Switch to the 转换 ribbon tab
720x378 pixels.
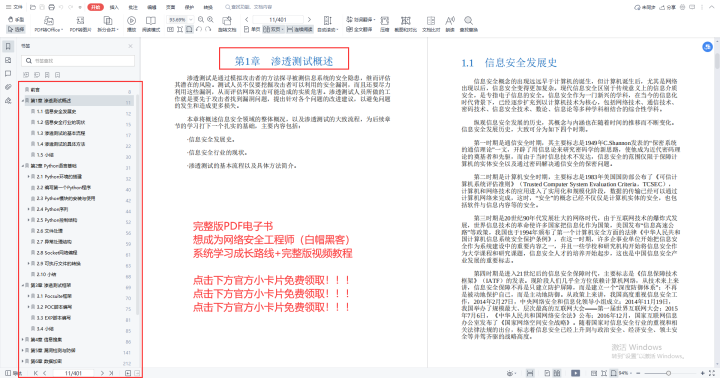[208, 7]
